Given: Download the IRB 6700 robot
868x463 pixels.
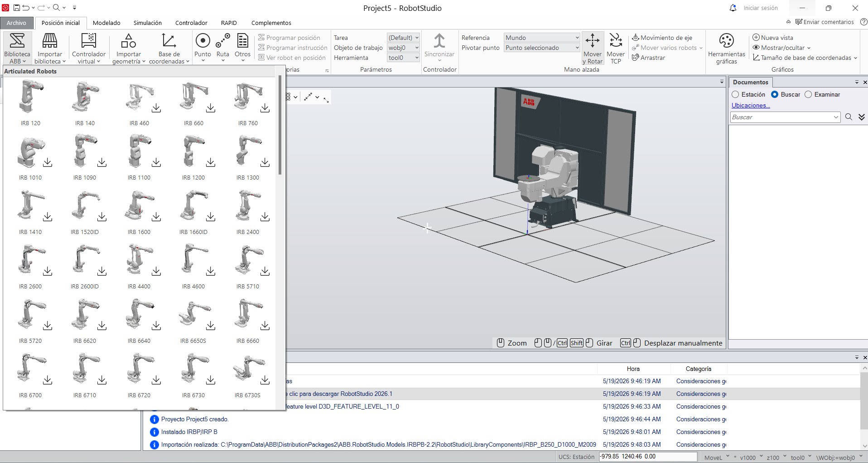Looking at the screenshot, I should click(48, 380).
